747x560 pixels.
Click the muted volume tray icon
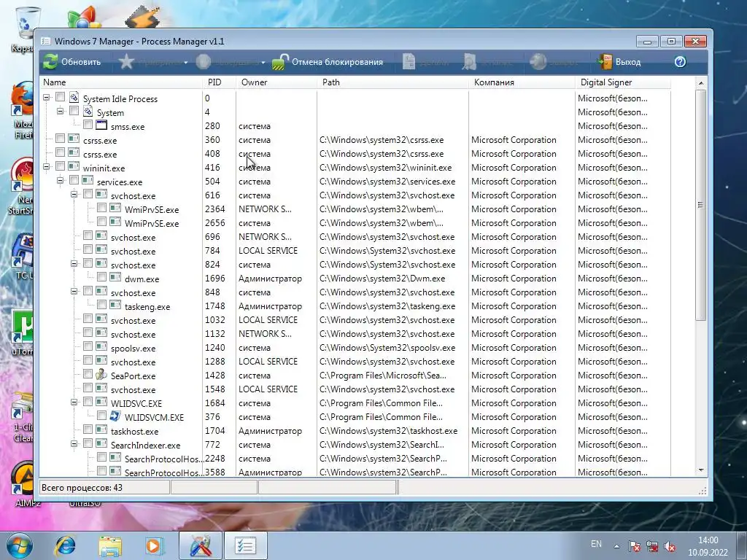670,546
